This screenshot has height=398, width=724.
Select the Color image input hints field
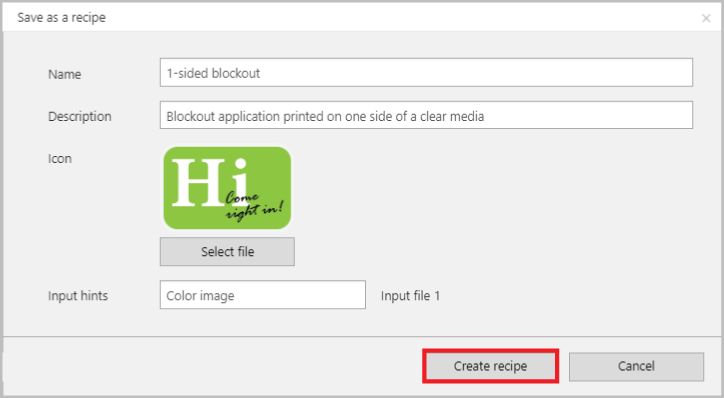coord(263,295)
